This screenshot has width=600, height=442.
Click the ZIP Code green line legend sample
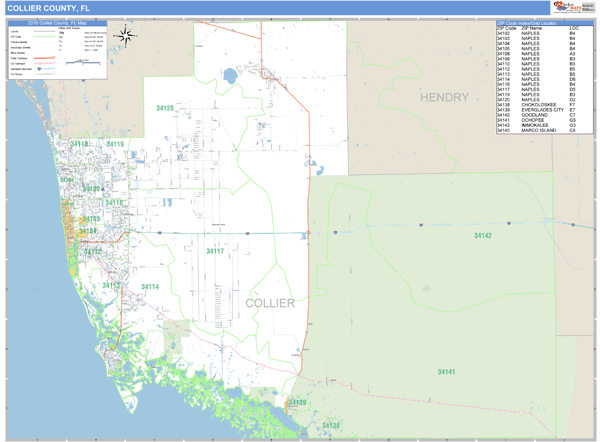point(47,36)
